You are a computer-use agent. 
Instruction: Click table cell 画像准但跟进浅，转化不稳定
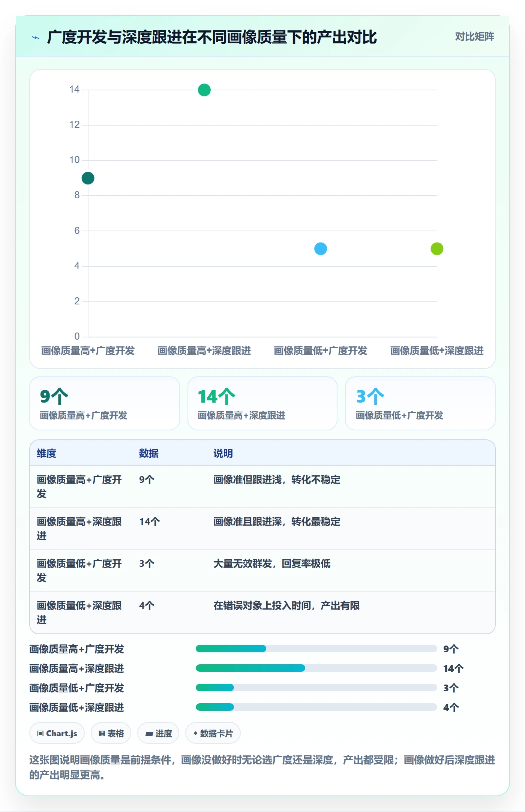[277, 479]
